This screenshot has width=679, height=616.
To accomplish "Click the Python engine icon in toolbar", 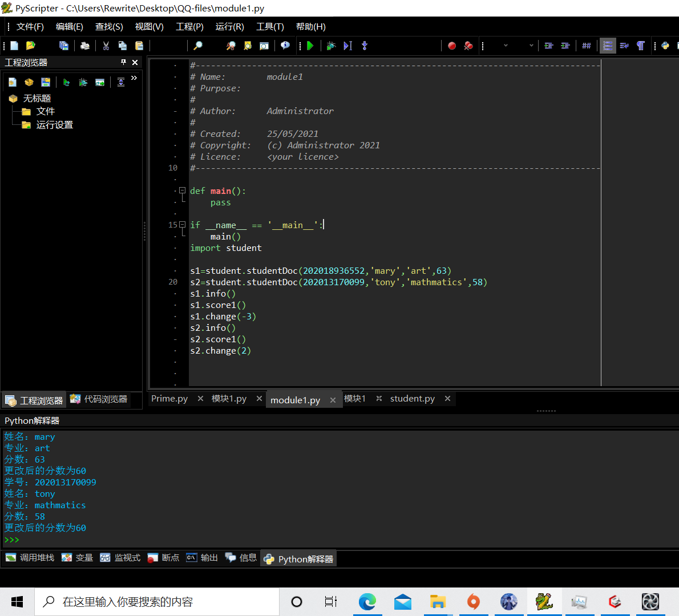I will click(665, 46).
